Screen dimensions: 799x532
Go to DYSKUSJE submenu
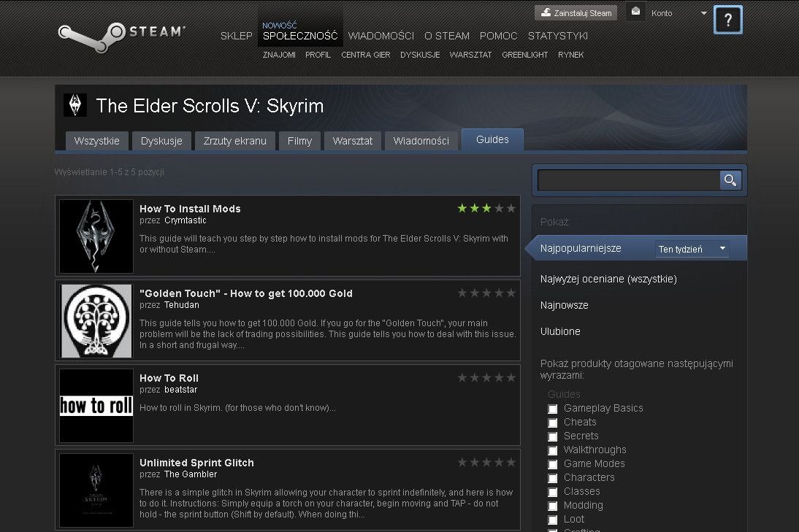point(420,55)
